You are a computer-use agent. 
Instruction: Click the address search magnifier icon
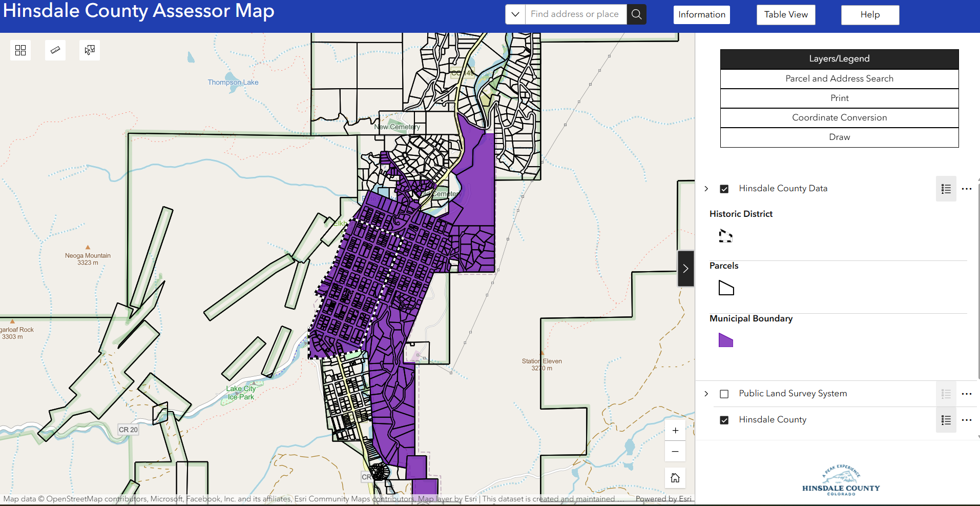tap(636, 14)
